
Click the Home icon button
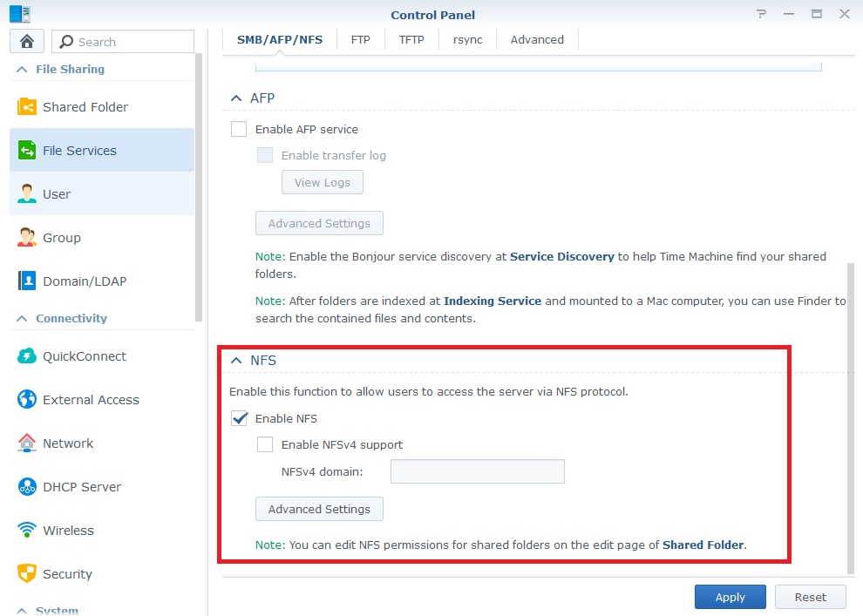tap(27, 42)
